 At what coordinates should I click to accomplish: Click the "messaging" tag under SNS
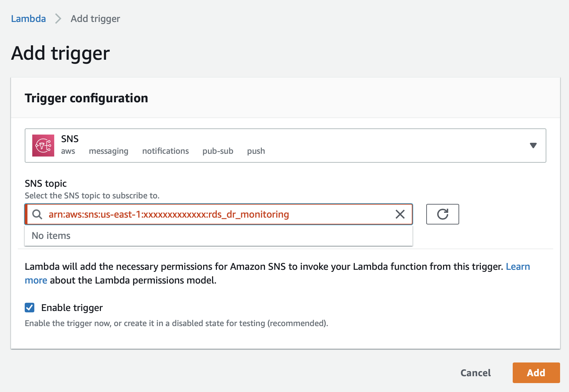[x=108, y=151]
